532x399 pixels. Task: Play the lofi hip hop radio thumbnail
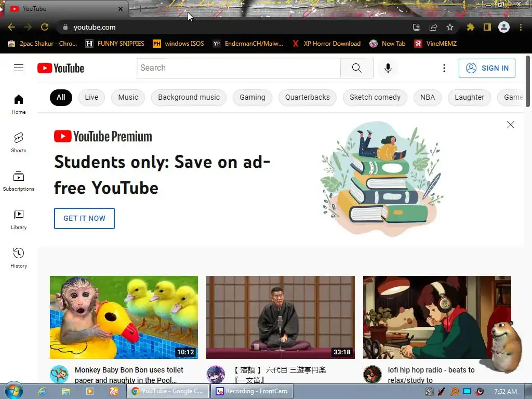point(437,317)
